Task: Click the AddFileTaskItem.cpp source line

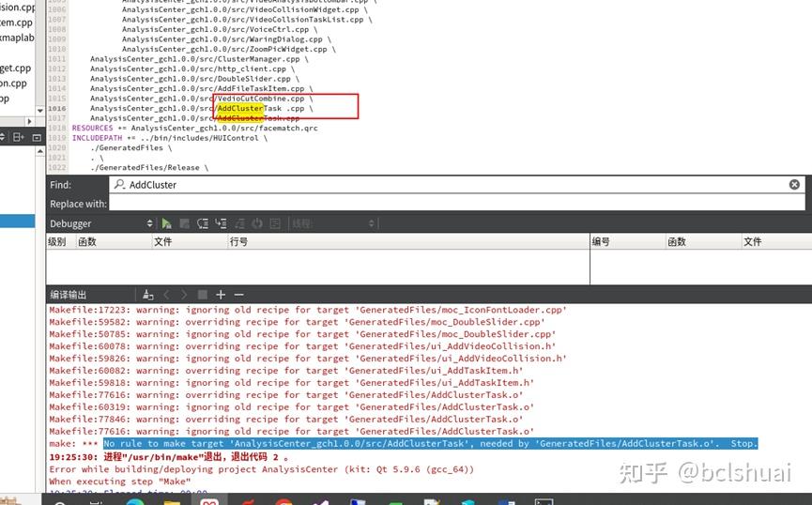Action: click(x=202, y=88)
